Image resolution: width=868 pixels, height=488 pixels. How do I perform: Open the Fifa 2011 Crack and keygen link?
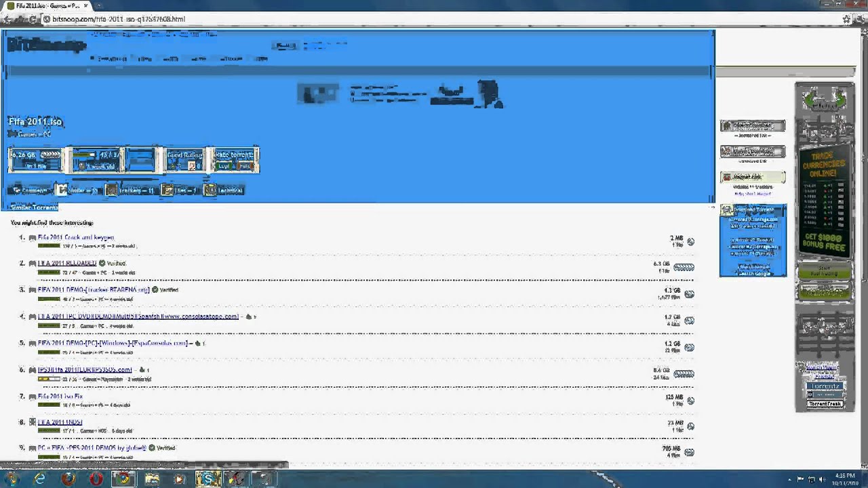pos(76,237)
